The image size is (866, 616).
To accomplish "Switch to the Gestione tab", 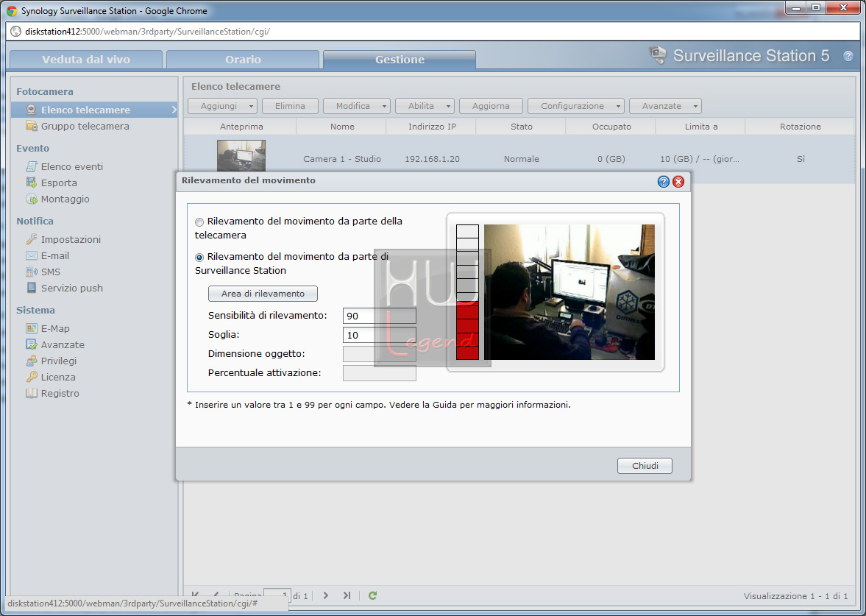I will 400,60.
